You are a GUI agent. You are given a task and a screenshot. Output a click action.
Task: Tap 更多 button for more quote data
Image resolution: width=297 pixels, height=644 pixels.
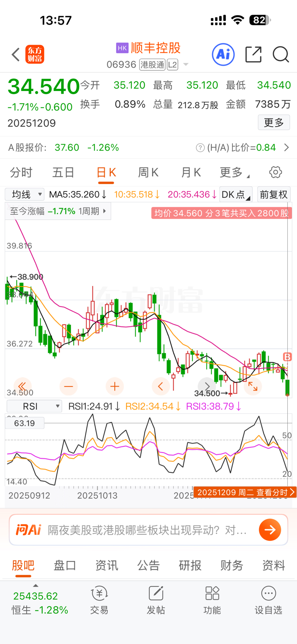[274, 123]
